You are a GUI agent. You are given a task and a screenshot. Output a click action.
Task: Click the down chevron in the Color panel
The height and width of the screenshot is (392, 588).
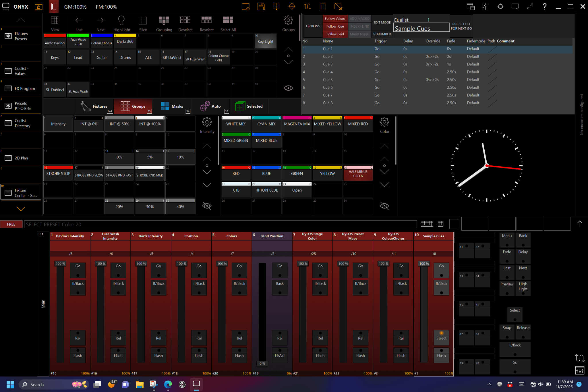384,172
